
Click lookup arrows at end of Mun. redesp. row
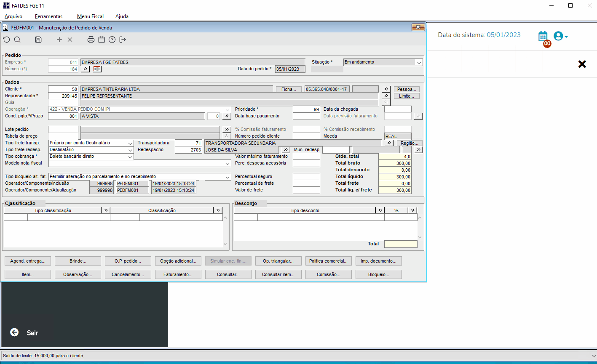pos(418,150)
